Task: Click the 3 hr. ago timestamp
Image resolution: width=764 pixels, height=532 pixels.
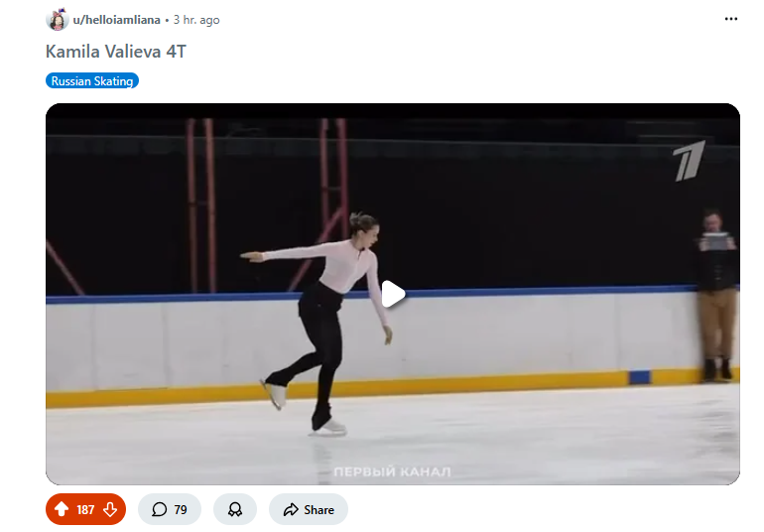Action: [196, 20]
